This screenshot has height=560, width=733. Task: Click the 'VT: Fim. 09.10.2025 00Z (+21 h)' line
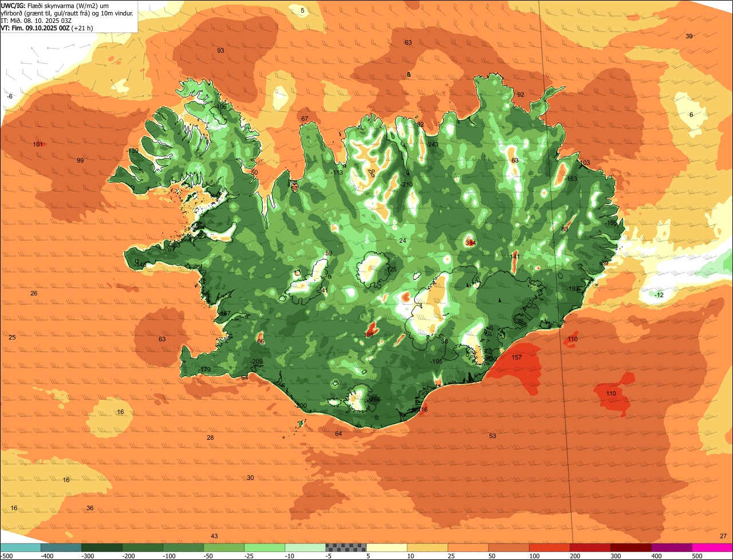click(x=47, y=27)
